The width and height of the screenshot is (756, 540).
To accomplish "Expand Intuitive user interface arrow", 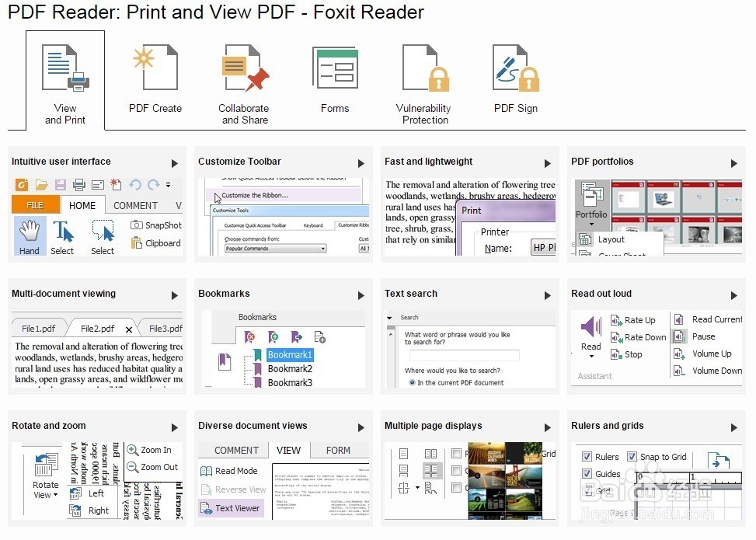I will point(175,163).
